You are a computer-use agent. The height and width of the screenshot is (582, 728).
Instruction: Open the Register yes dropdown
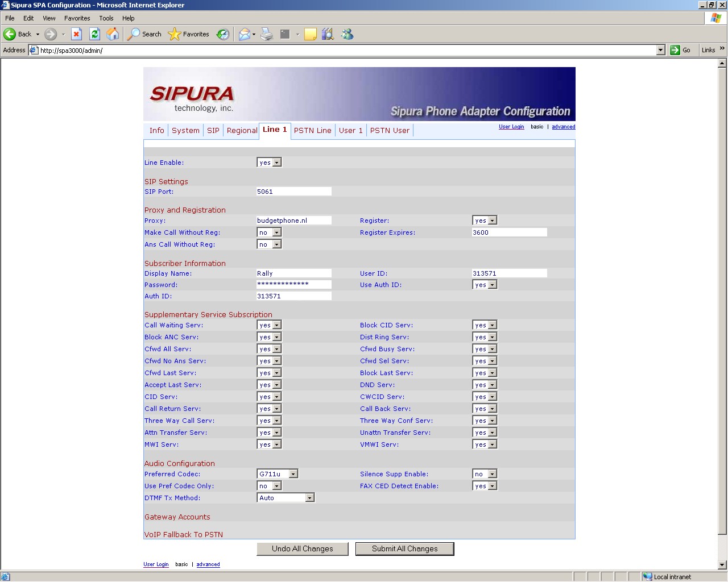coord(485,221)
